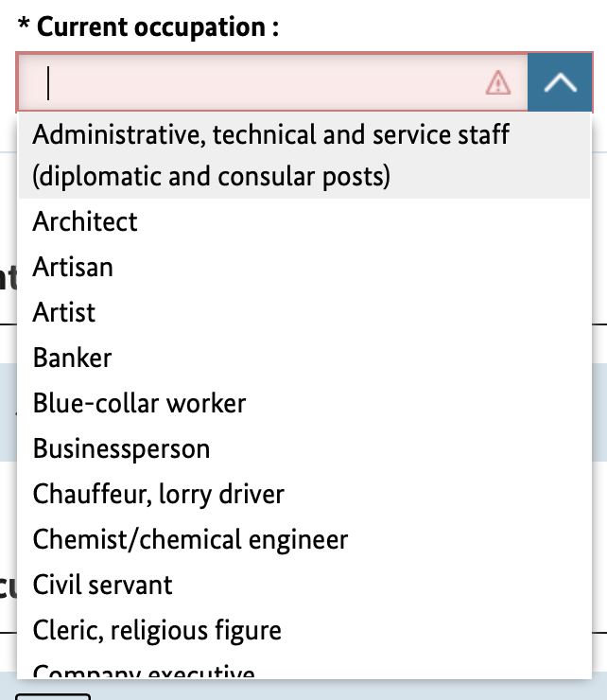Click the chevron-up icon on the blue button
This screenshot has height=700, width=607.
point(560,83)
